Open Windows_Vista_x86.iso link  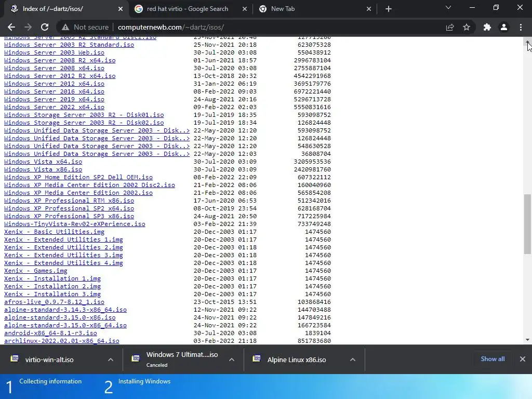[x=43, y=170]
